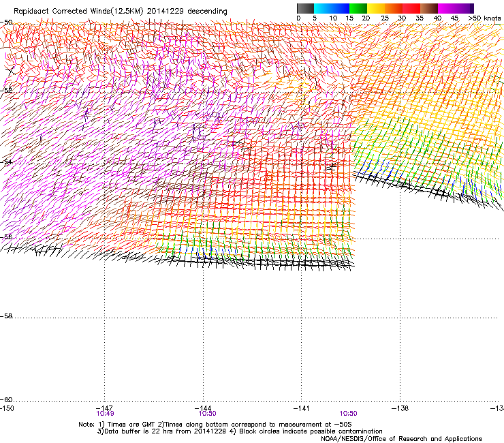Click the '-141' longitude label
Screen dimensions: 504x443
pos(301,408)
